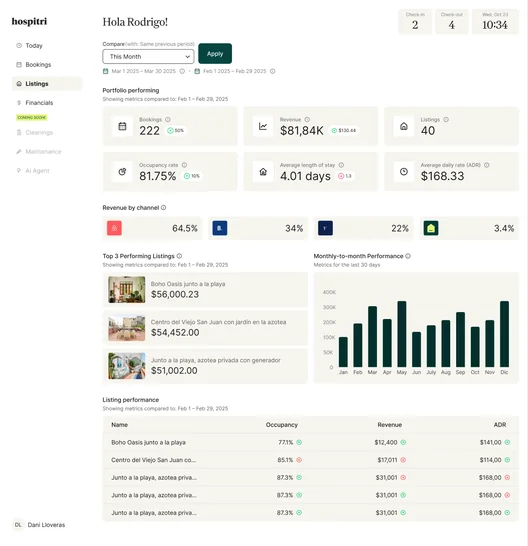This screenshot has height=546, width=528.
Task: Click the $12,400 revenue cell
Action: (386, 443)
